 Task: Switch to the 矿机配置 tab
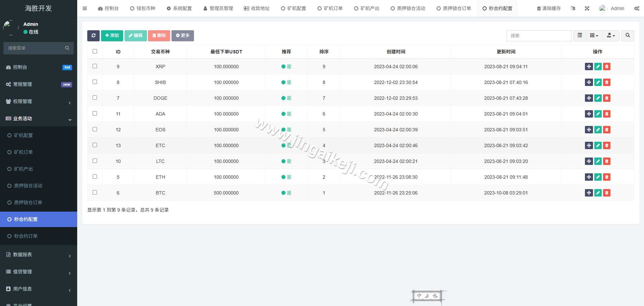[x=293, y=8]
